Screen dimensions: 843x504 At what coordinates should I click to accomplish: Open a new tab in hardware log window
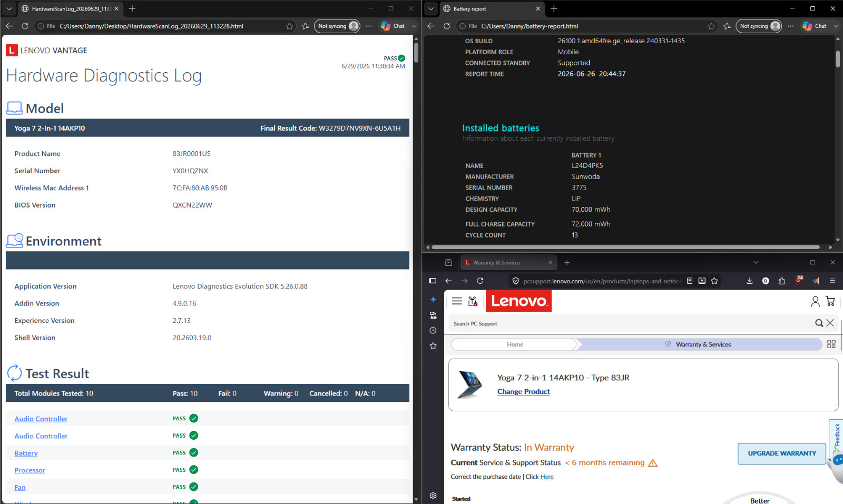[132, 8]
